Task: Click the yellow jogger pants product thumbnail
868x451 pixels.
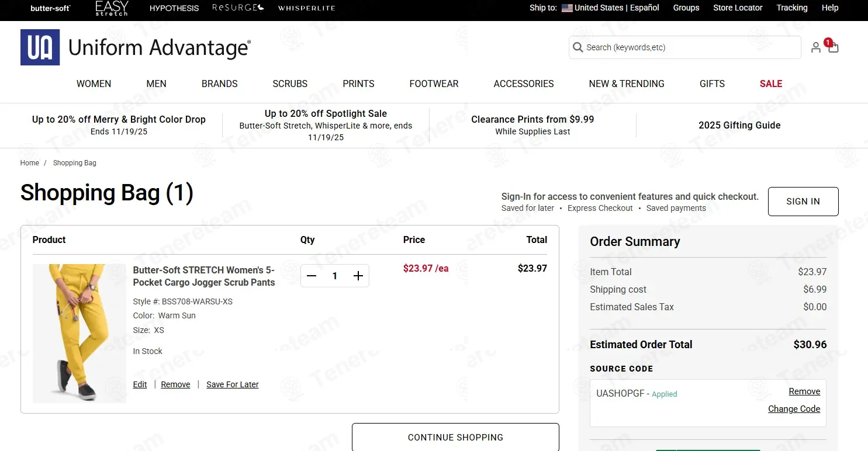Action: 79,333
